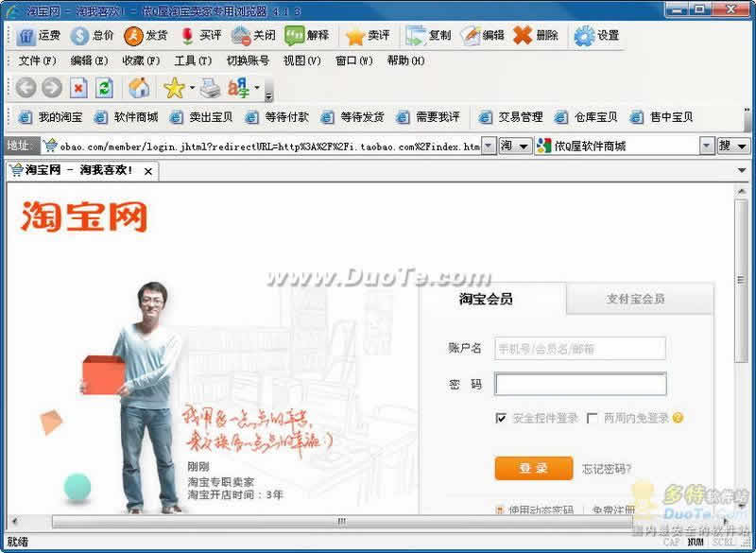This screenshot has height=553, width=756.
Task: Click the orange 登录 login button
Action: [534, 468]
